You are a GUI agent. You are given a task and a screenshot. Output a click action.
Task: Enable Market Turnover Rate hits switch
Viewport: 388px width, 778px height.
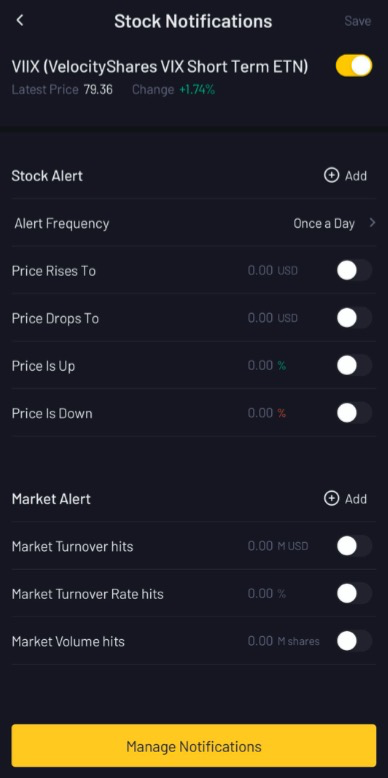354,593
